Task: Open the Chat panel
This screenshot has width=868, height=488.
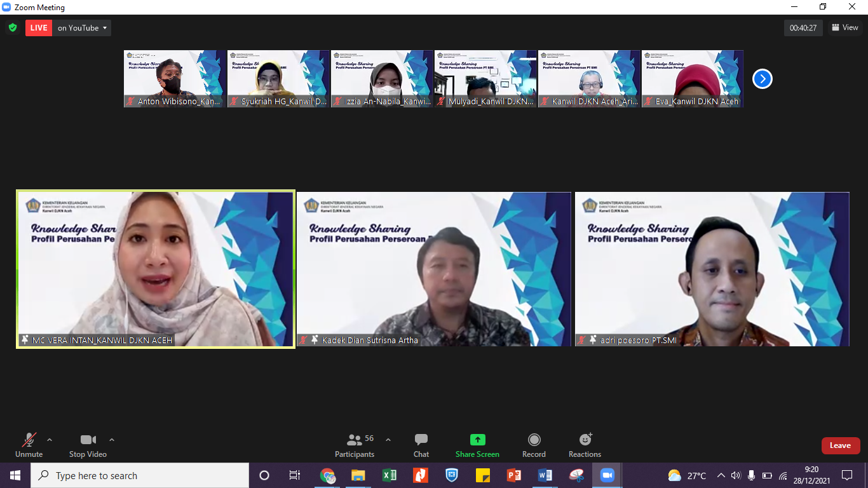Action: (421, 445)
